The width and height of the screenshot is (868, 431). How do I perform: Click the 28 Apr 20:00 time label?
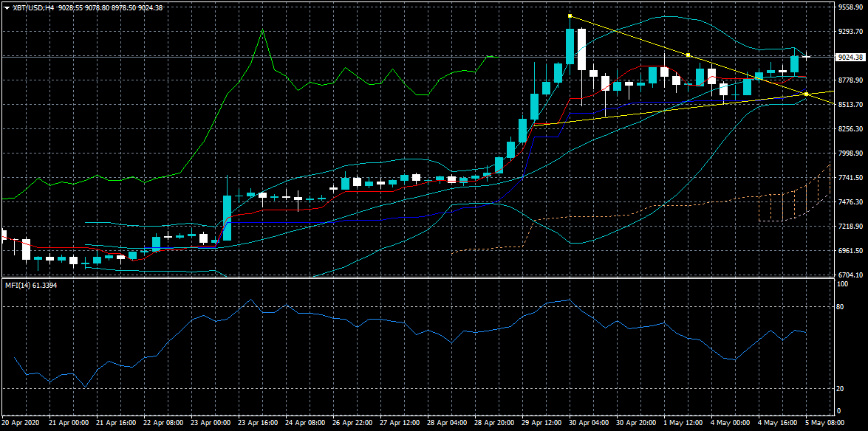[494, 422]
